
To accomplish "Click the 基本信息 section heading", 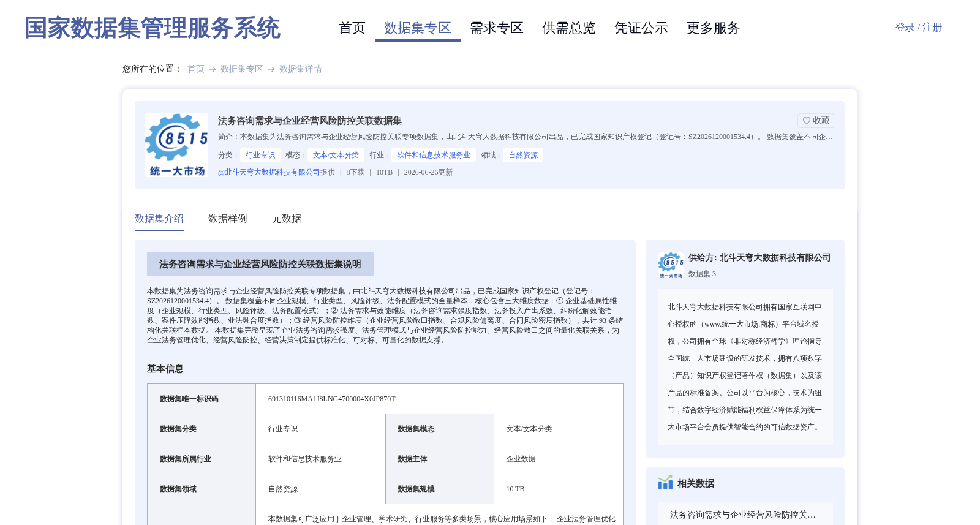I will (165, 369).
